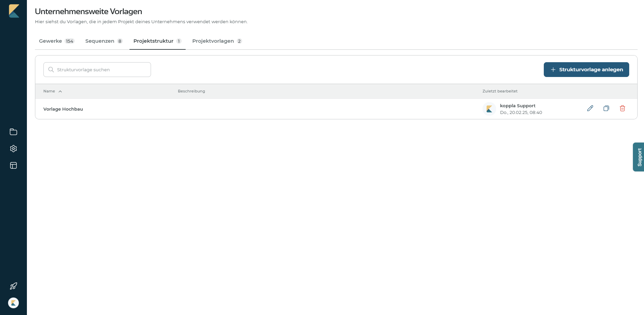Image resolution: width=644 pixels, height=315 pixels.
Task: Toggle the Name column sort arrow
Action: coord(60,91)
